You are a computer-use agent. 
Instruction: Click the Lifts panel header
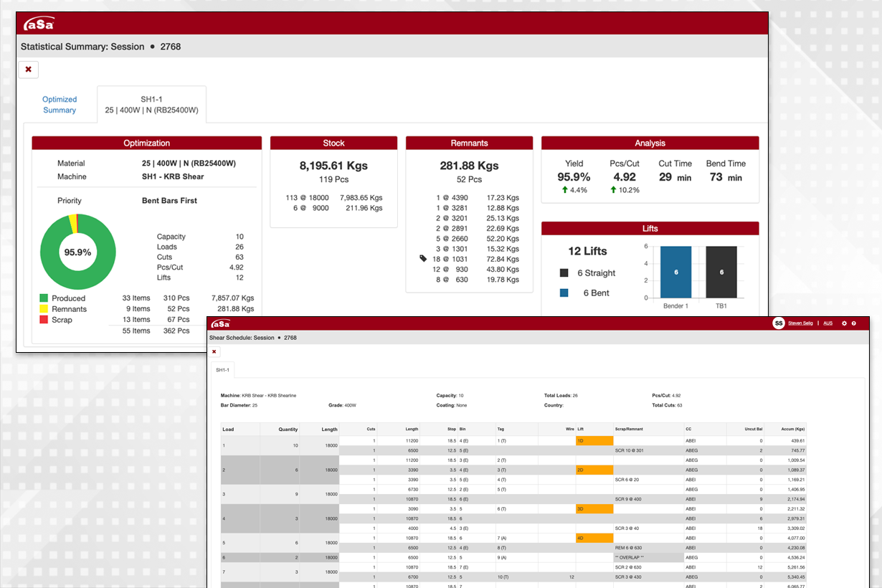coord(650,229)
